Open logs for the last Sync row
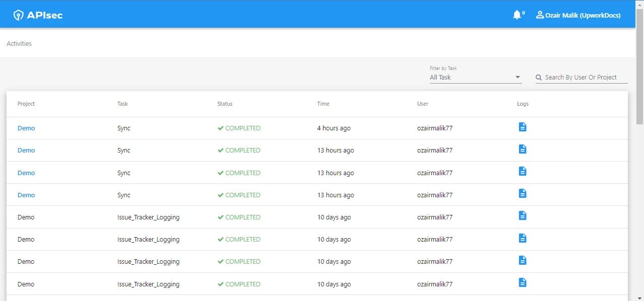The height and width of the screenshot is (301, 644). coord(523,193)
